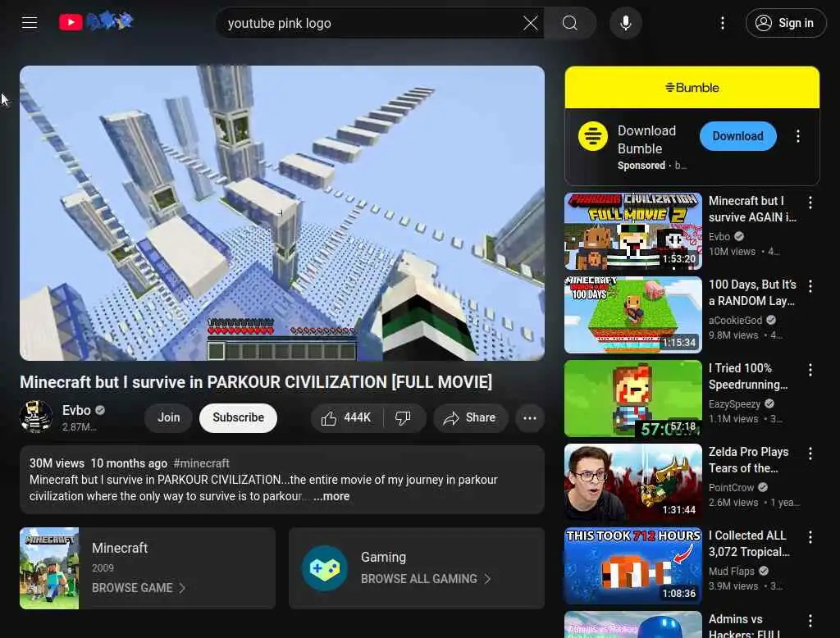840x638 pixels.
Task: Open more actions ellipsis under video
Action: pos(530,418)
